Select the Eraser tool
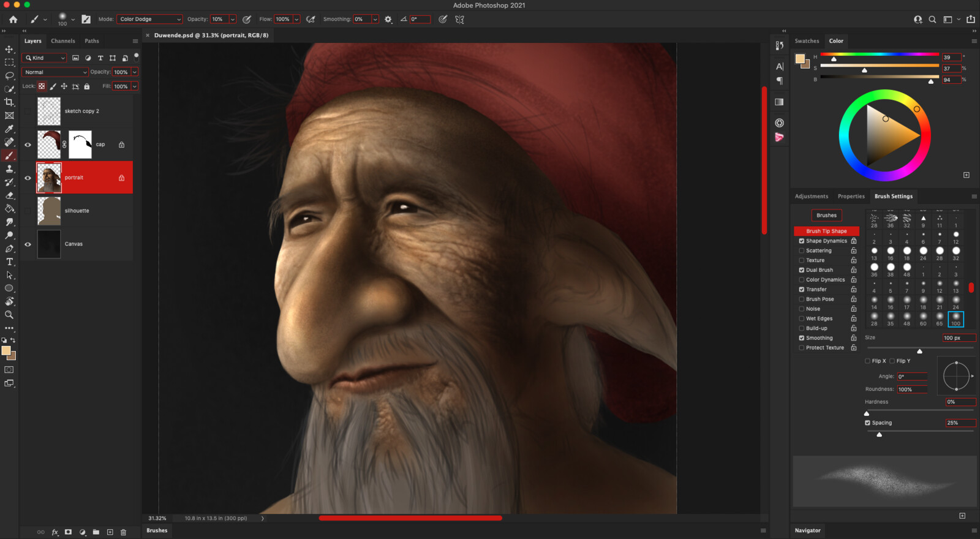980x539 pixels. (x=9, y=195)
